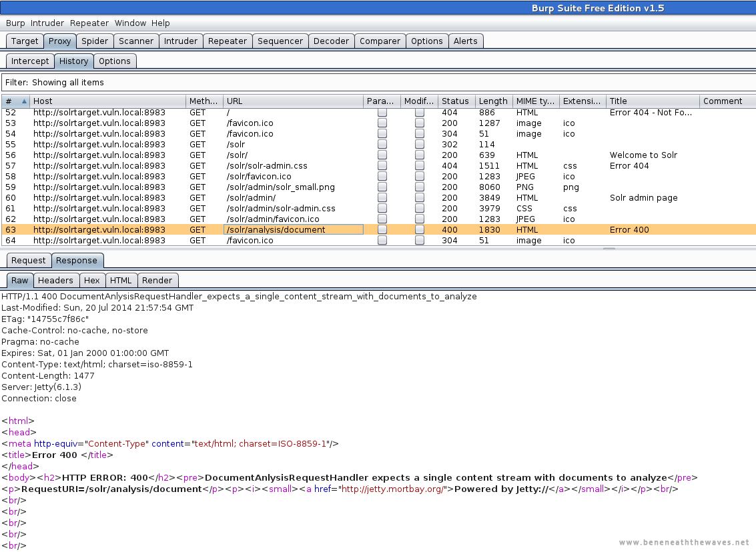This screenshot has height=552, width=756.
Task: Sort history by the Host column
Action: coord(107,101)
